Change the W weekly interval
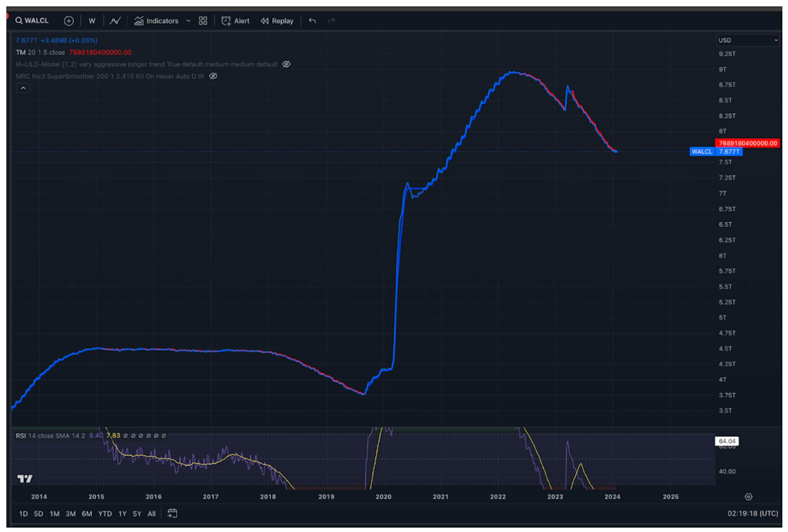Viewport: 788px width, 532px height. 92,21
